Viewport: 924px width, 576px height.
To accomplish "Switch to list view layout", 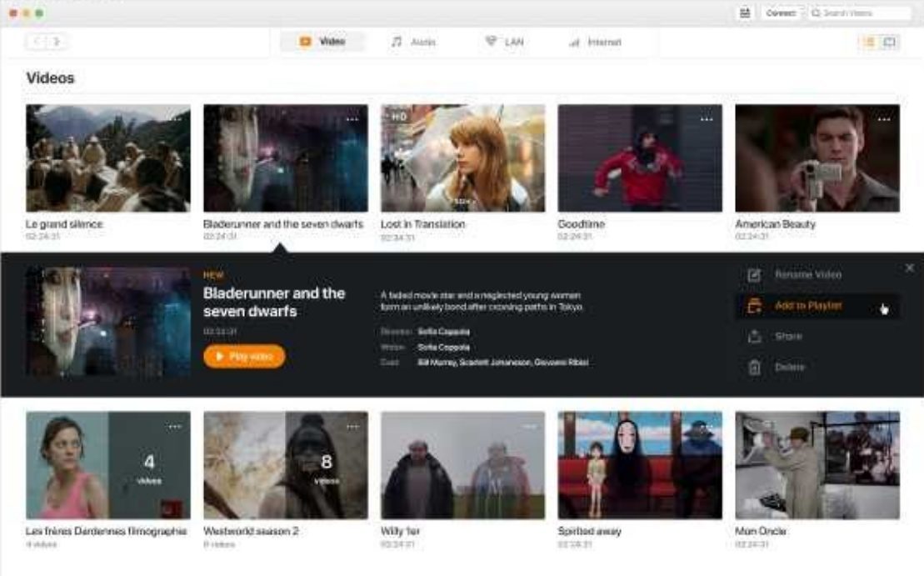I will pos(890,42).
